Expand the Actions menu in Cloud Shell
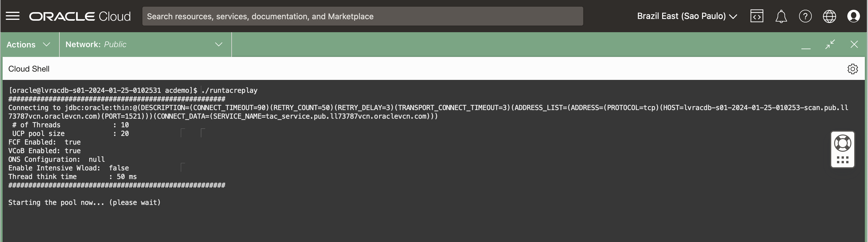Viewport: 868px width, 242px height. (28, 45)
